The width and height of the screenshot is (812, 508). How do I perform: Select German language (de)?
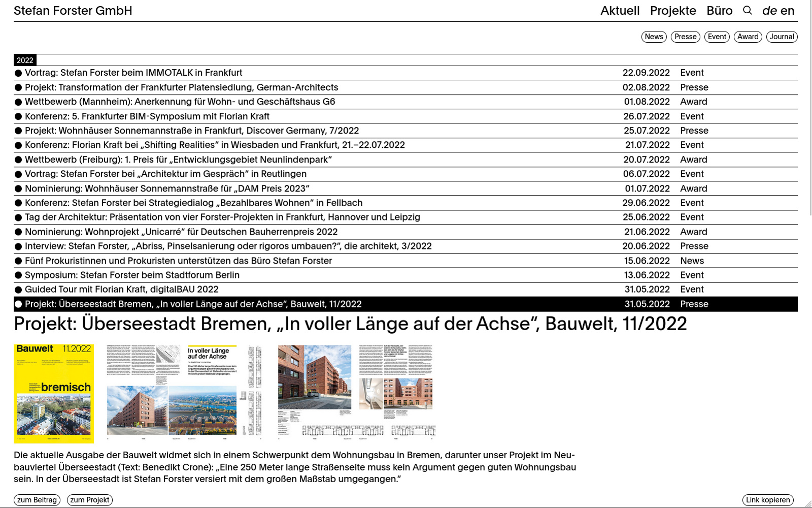[x=769, y=11]
